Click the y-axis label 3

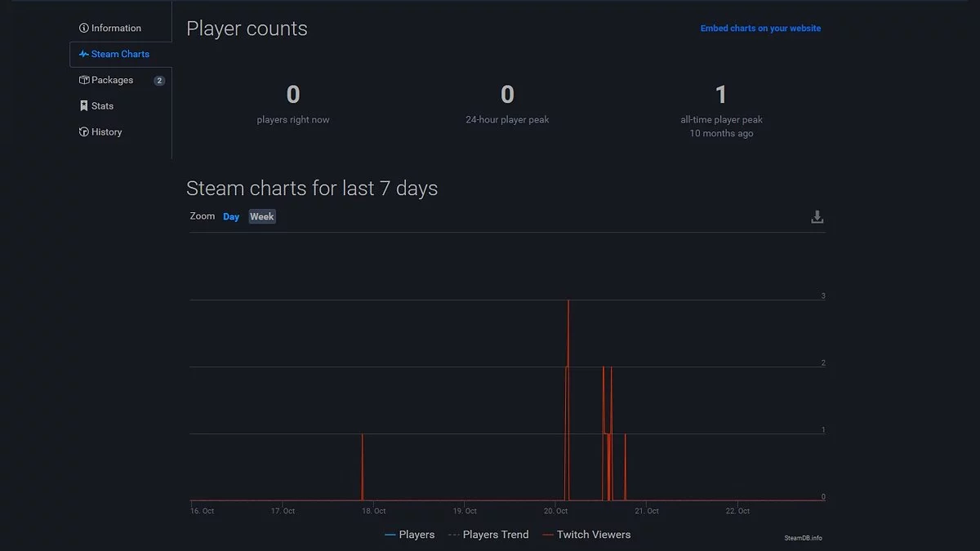pyautogui.click(x=823, y=296)
